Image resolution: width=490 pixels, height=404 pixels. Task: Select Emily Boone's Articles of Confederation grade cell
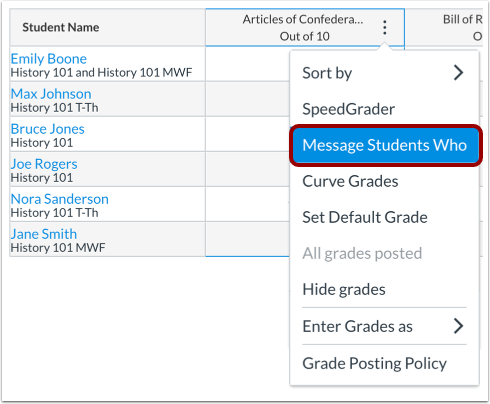click(x=247, y=64)
